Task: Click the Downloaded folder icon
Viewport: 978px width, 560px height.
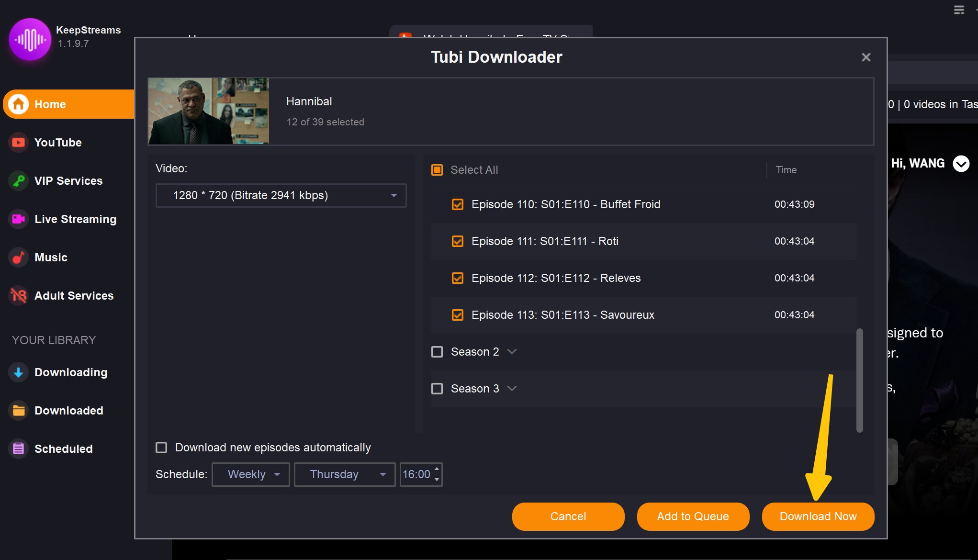Action: tap(19, 410)
